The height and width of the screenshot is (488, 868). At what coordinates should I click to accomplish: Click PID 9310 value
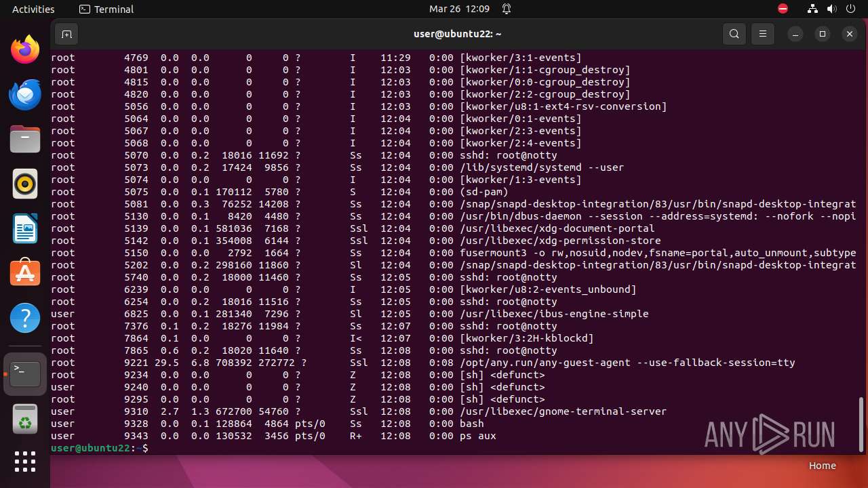tap(136, 411)
